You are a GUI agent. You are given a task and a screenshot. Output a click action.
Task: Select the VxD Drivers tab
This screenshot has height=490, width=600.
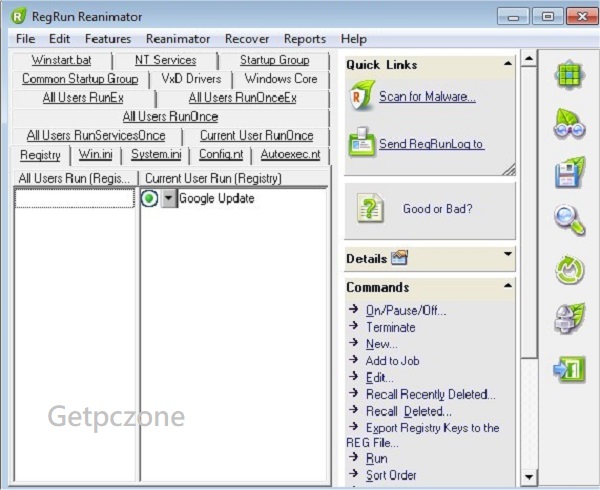click(191, 79)
